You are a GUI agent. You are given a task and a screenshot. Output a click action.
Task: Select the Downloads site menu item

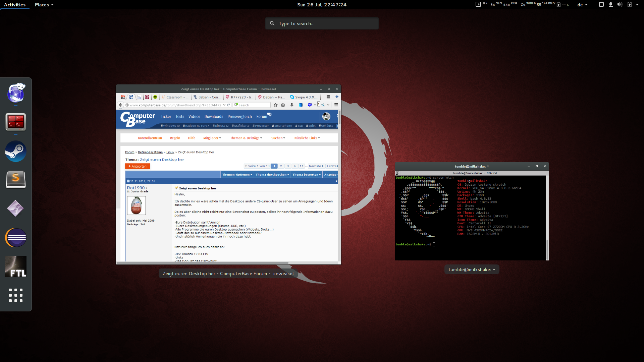click(214, 117)
